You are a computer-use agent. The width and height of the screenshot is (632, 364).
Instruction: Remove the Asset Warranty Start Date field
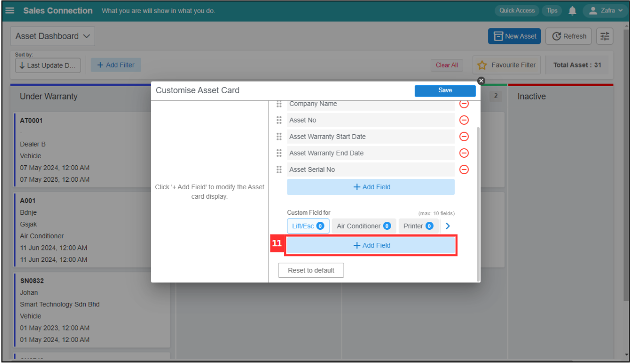pyautogui.click(x=464, y=137)
